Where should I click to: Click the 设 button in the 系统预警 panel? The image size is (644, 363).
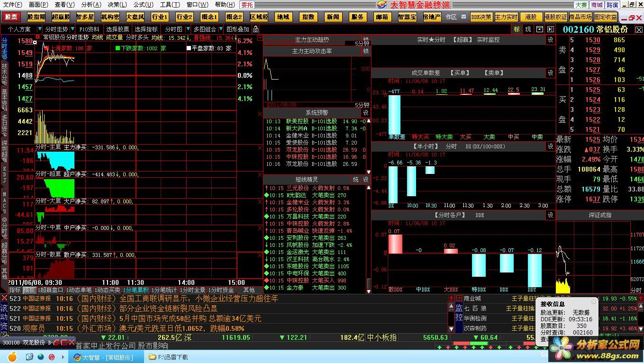click(x=365, y=113)
